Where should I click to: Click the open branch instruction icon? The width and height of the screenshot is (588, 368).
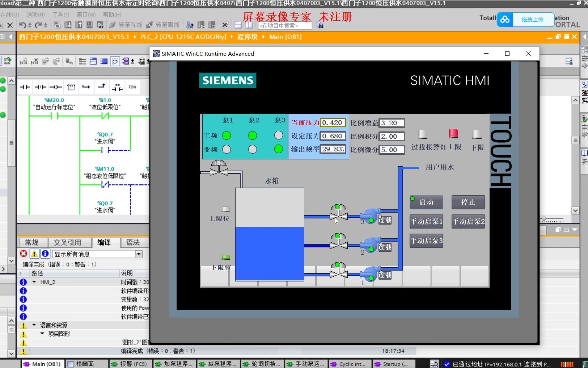pyautogui.click(x=86, y=87)
